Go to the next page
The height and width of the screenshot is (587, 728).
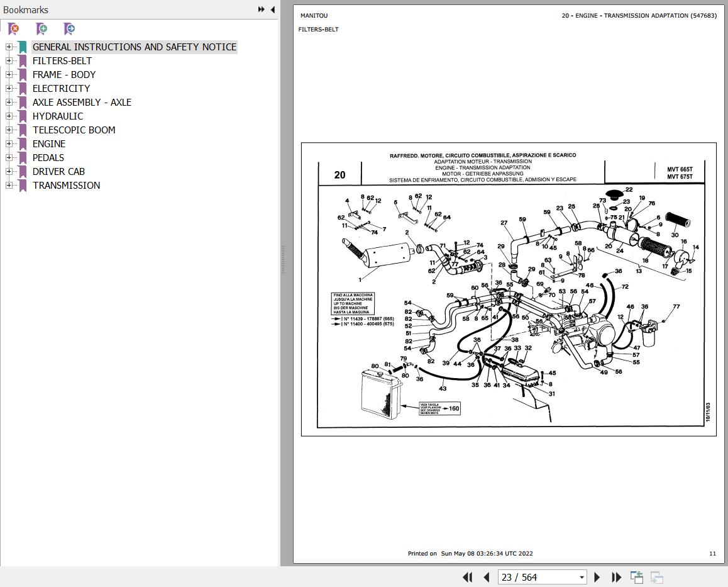point(597,577)
